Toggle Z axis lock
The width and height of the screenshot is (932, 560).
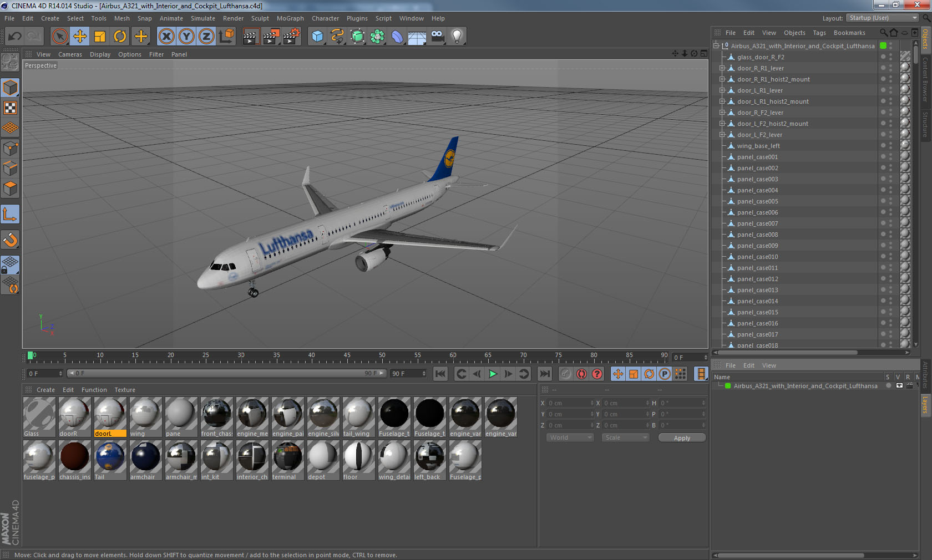tap(206, 37)
